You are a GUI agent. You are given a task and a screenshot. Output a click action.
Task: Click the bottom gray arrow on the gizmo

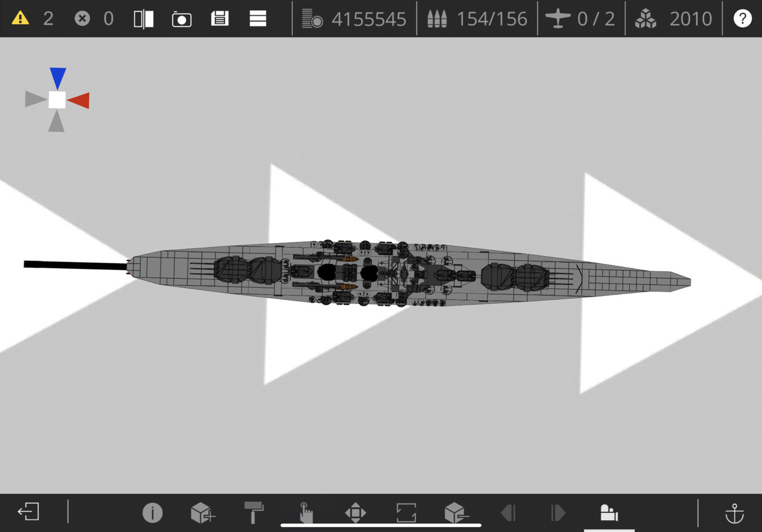click(x=56, y=121)
